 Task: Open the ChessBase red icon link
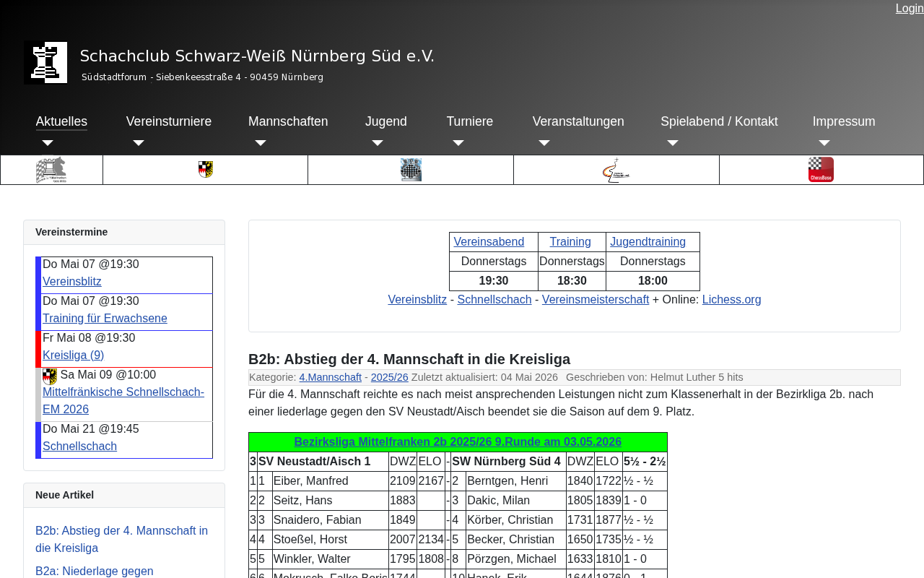click(x=821, y=170)
